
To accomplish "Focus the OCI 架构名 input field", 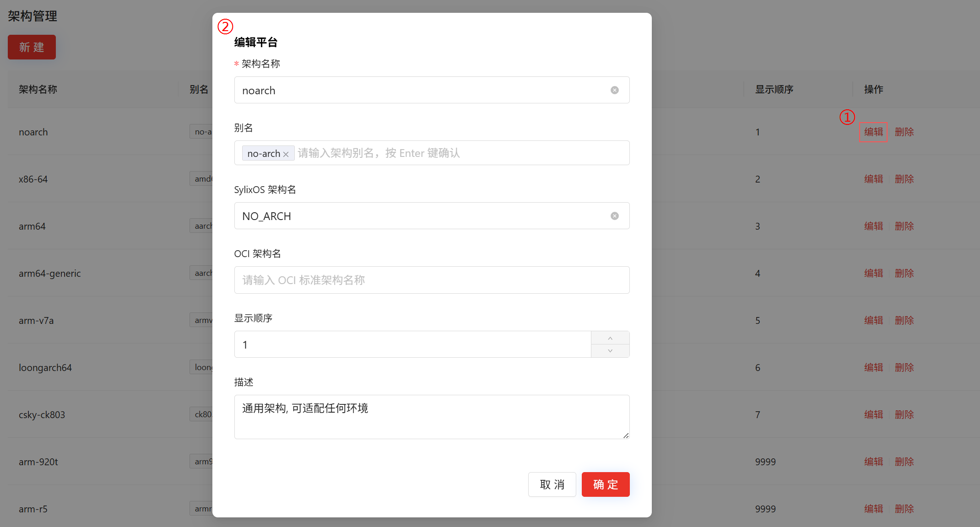I will coord(431,280).
